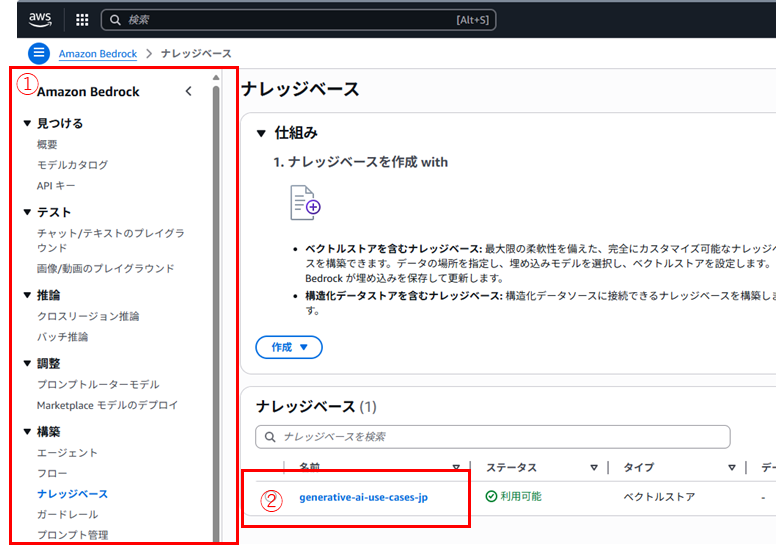
Task: Open the generative-ai-use-cases-jp knowledge base link
Action: click(363, 497)
